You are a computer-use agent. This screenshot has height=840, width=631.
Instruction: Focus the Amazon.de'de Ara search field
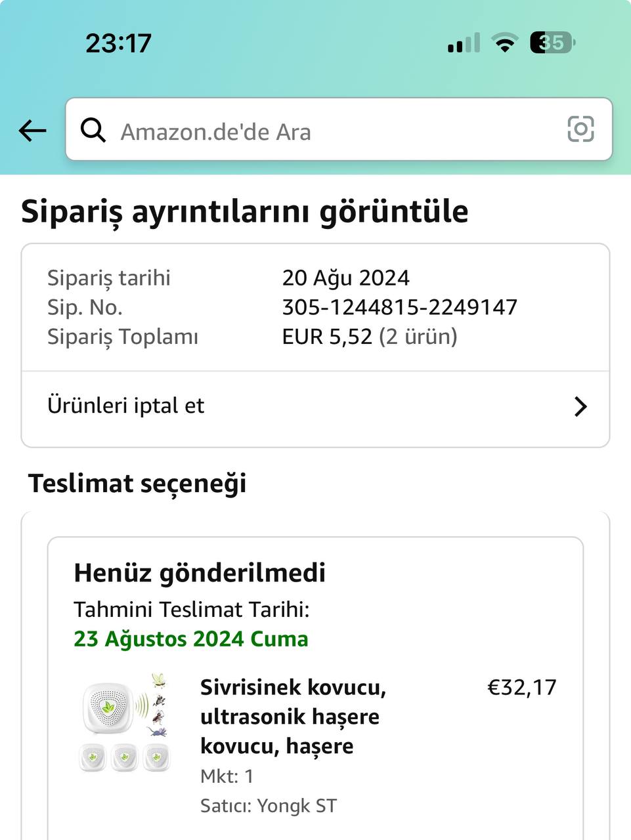(328, 131)
